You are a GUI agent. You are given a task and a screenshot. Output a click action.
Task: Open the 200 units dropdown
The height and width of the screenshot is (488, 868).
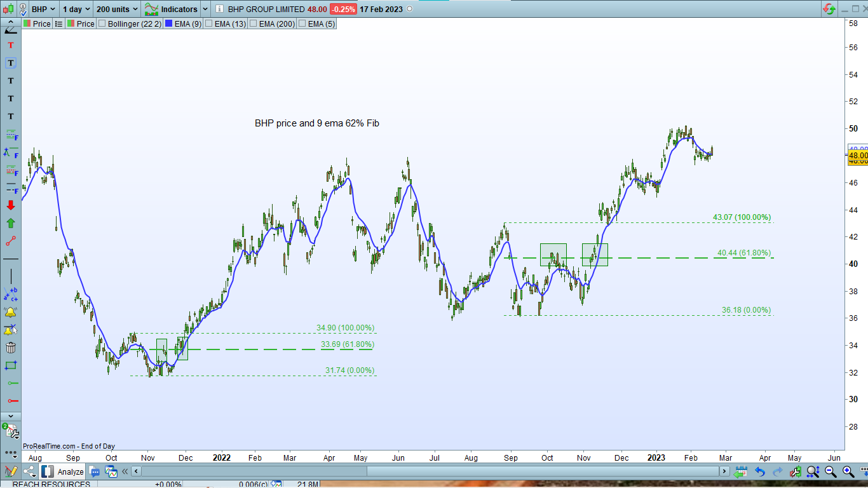(118, 10)
